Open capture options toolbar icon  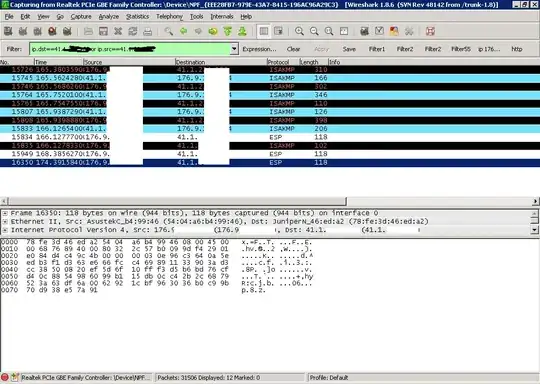[23, 31]
